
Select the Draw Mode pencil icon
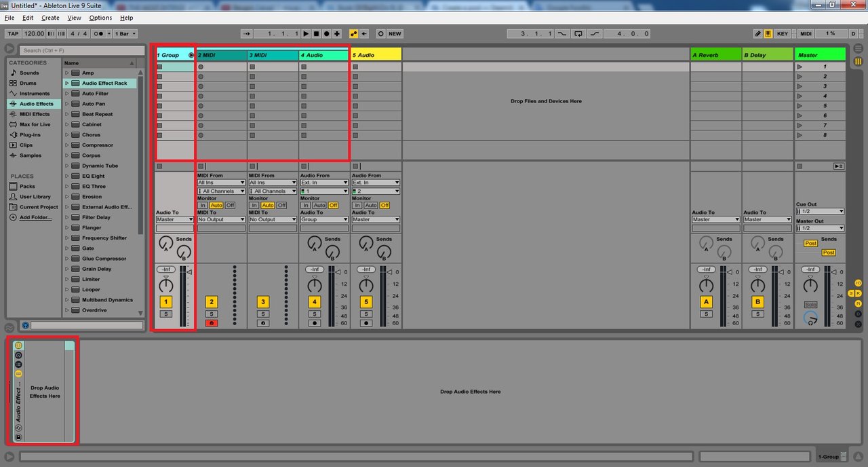coord(759,33)
